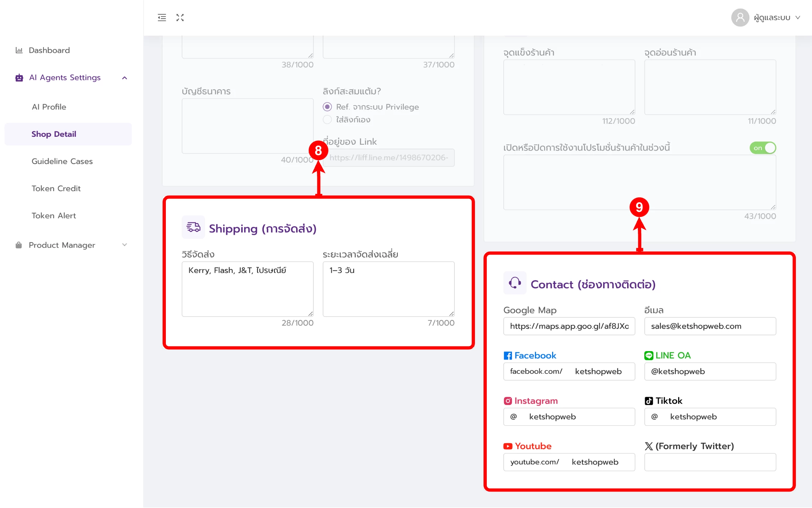Click the Dashboard chart icon
The width and height of the screenshot is (812, 508).
point(19,50)
